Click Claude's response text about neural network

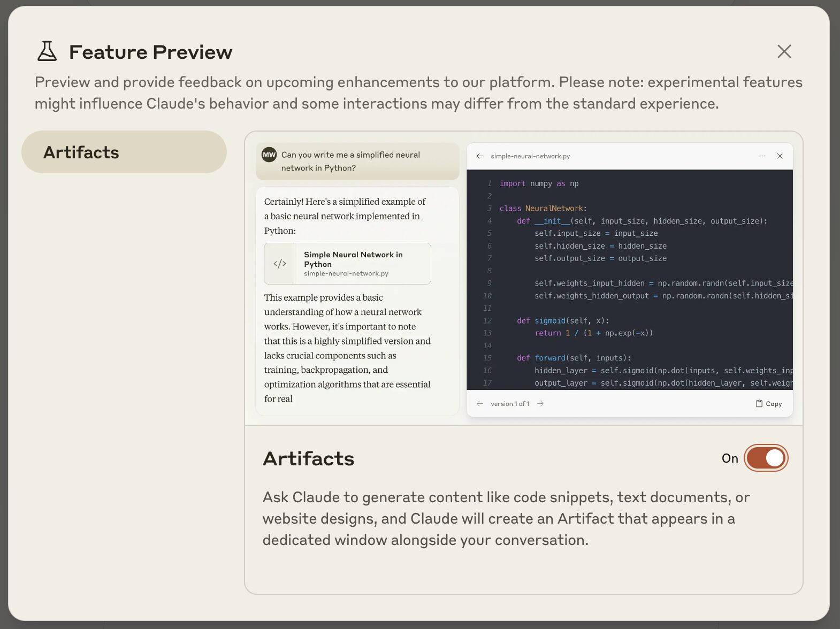point(347,348)
